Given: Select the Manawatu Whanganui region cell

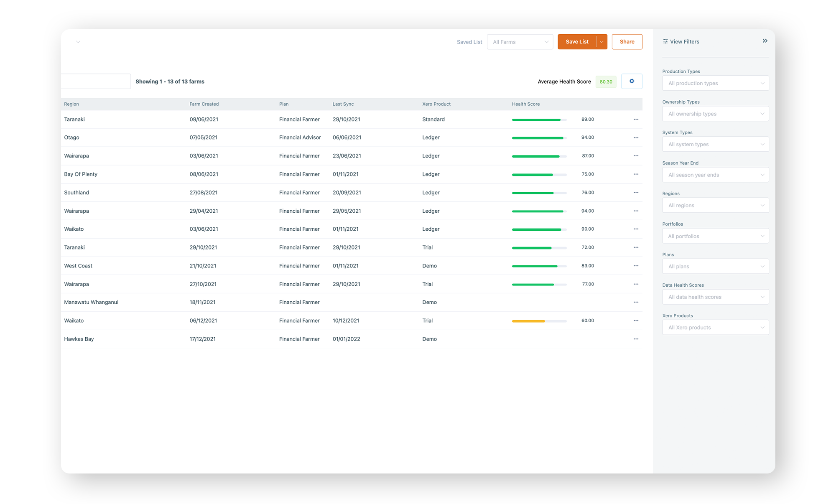Looking at the screenshot, I should [91, 302].
